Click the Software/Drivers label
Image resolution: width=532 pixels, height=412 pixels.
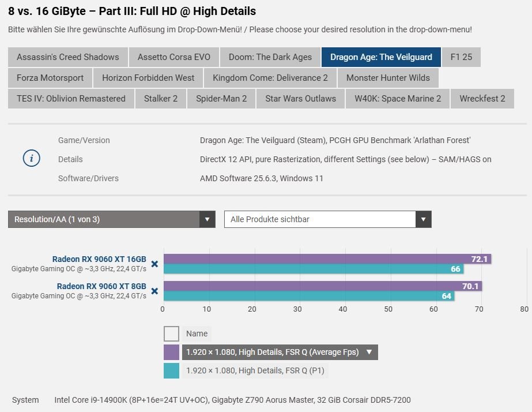tap(88, 178)
